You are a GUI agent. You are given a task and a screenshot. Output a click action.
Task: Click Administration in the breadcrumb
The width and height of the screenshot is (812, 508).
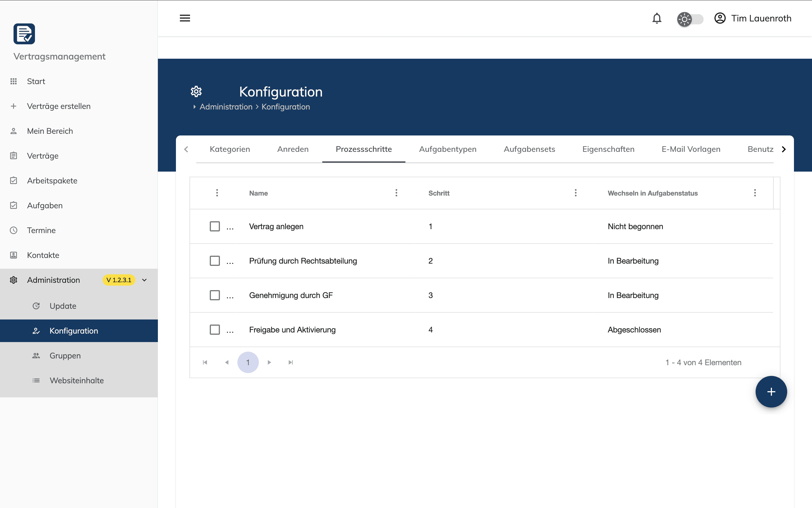[226, 107]
